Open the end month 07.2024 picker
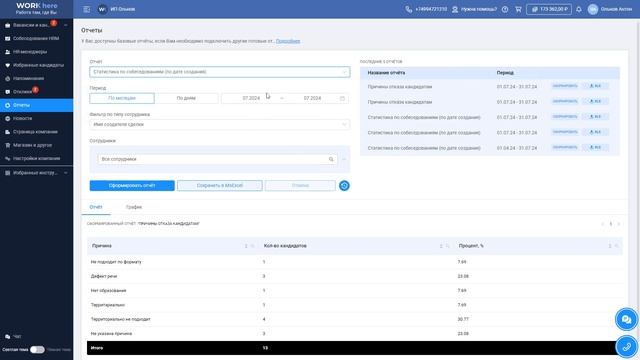 (312, 98)
